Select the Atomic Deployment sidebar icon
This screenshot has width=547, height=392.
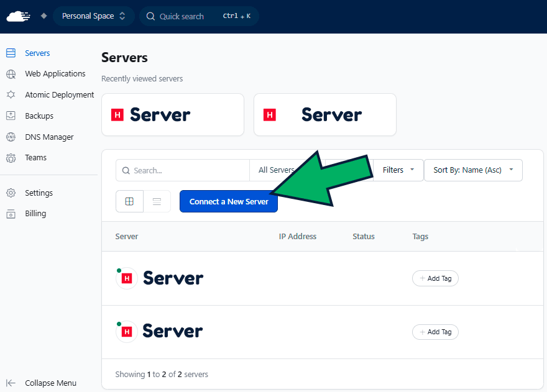coord(11,94)
